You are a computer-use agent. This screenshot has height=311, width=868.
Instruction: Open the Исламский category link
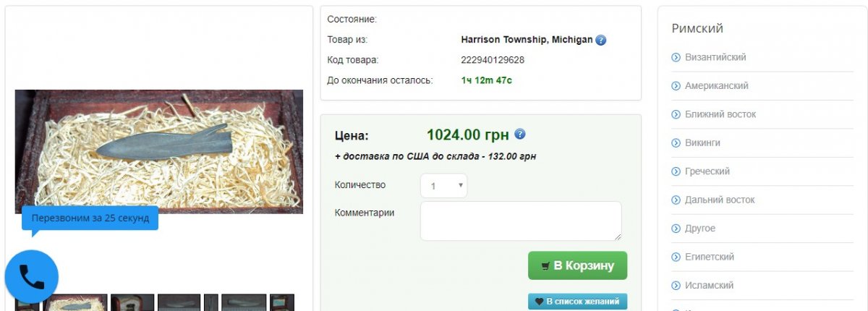point(710,286)
